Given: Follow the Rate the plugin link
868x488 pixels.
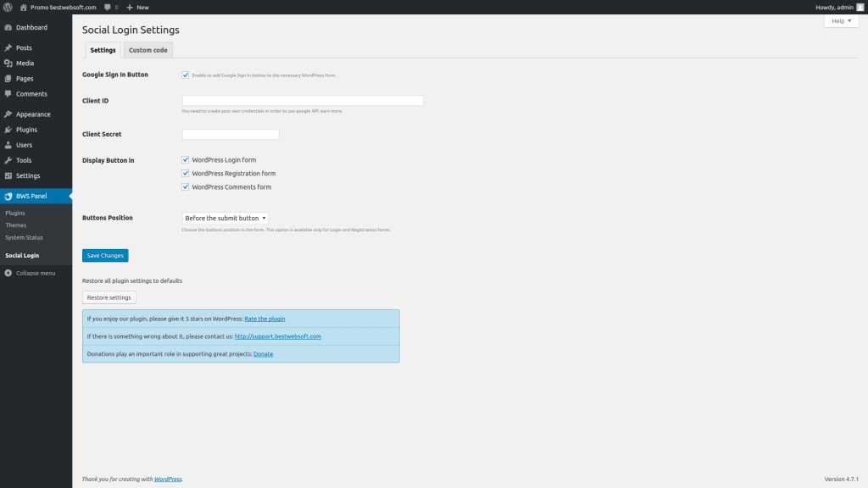Looking at the screenshot, I should [x=264, y=319].
